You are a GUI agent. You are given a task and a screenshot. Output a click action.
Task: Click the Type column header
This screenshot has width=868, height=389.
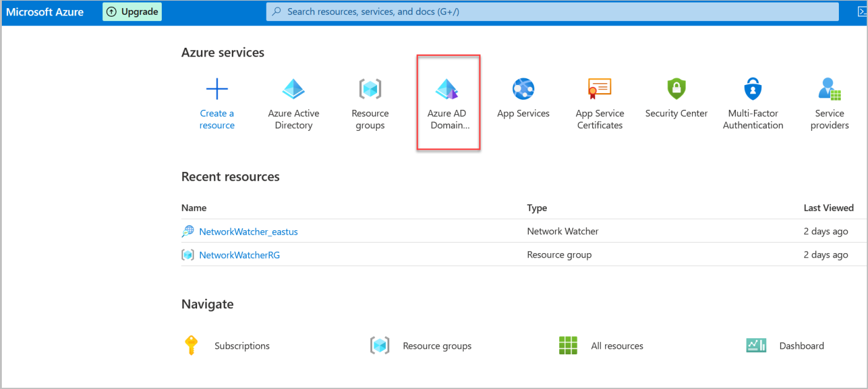(x=537, y=208)
